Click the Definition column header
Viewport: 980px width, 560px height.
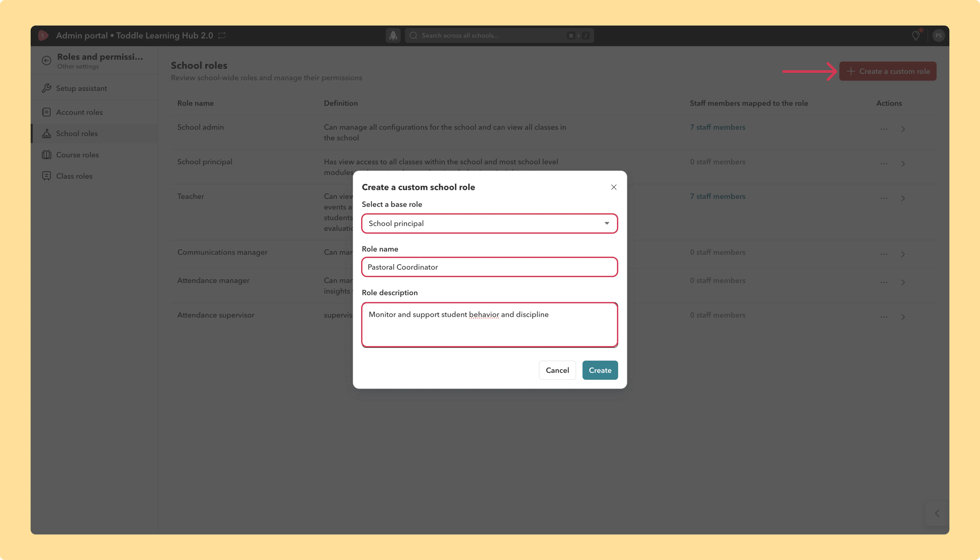[341, 103]
